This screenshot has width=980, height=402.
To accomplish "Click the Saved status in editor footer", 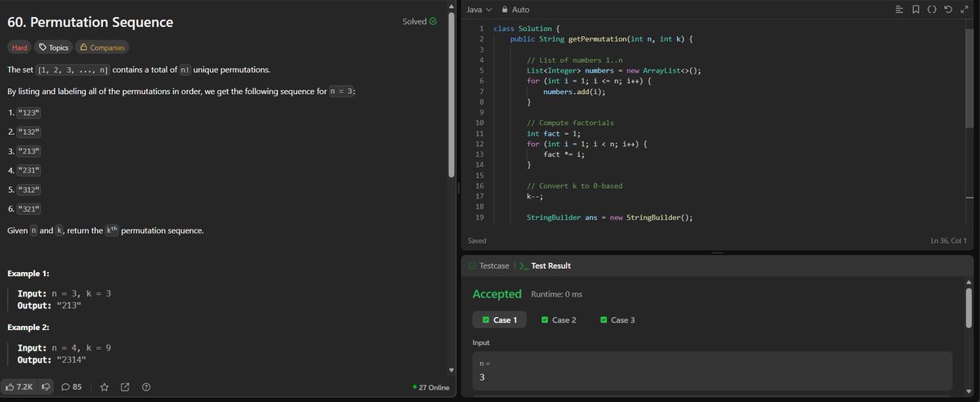I will point(476,241).
